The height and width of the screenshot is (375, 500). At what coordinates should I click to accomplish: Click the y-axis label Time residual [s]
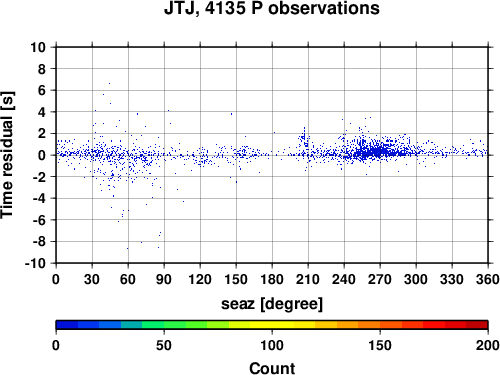(8, 155)
